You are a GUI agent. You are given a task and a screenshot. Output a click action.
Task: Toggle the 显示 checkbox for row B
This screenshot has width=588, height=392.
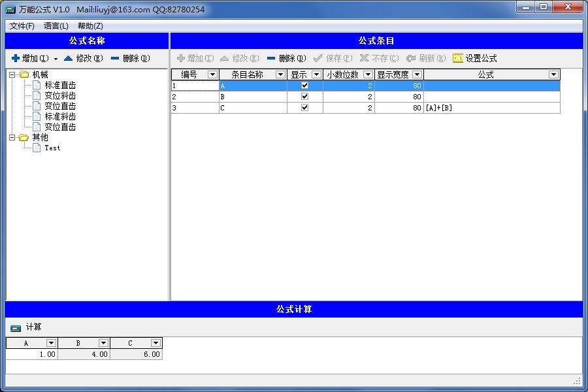[304, 97]
